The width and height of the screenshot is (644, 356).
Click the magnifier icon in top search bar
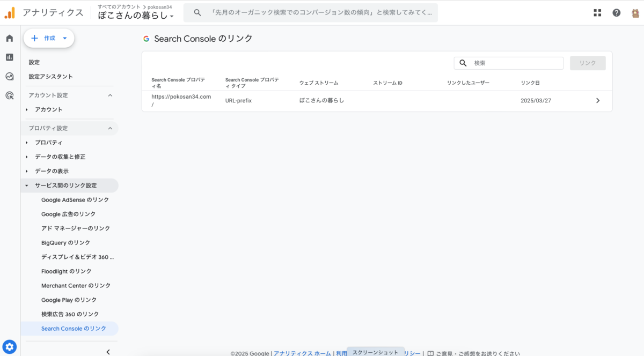(x=197, y=12)
